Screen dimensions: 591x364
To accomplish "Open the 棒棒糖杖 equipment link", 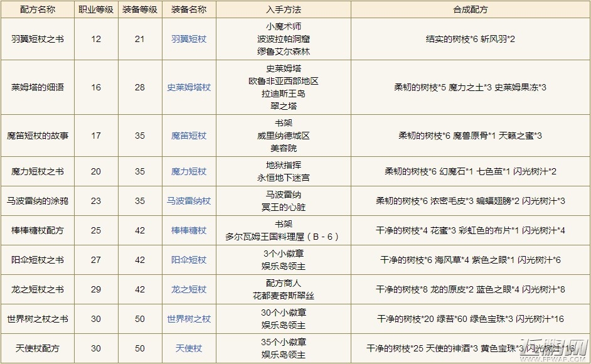I will pyautogui.click(x=189, y=230).
